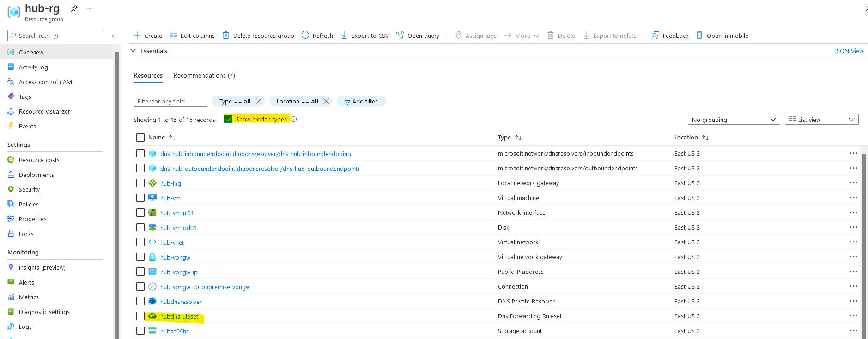Open the Move dropdown

point(522,36)
